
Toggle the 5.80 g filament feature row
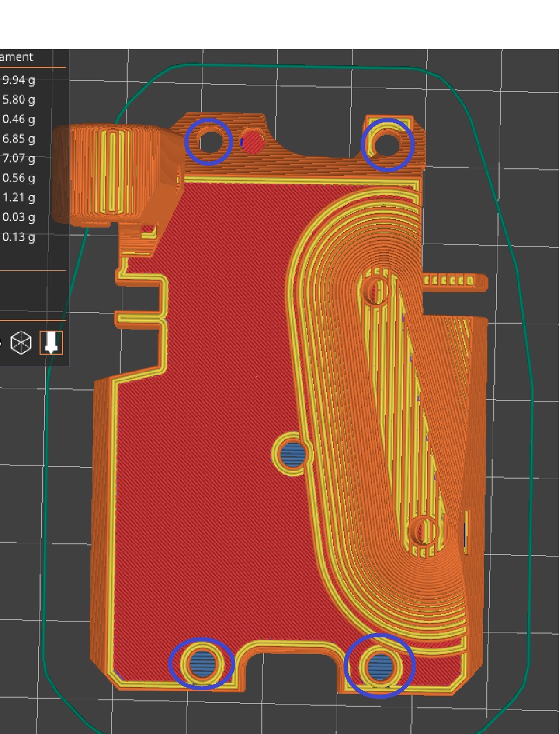[x=18, y=99]
